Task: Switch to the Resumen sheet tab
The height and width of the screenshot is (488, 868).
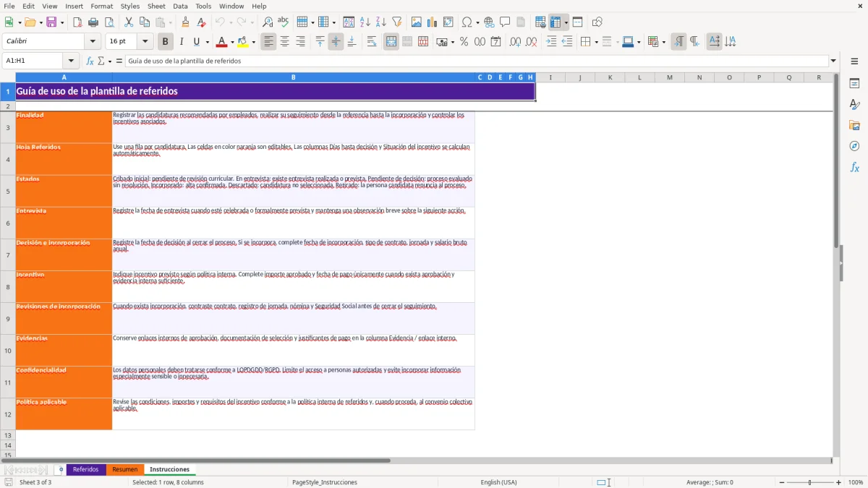Action: click(x=124, y=469)
